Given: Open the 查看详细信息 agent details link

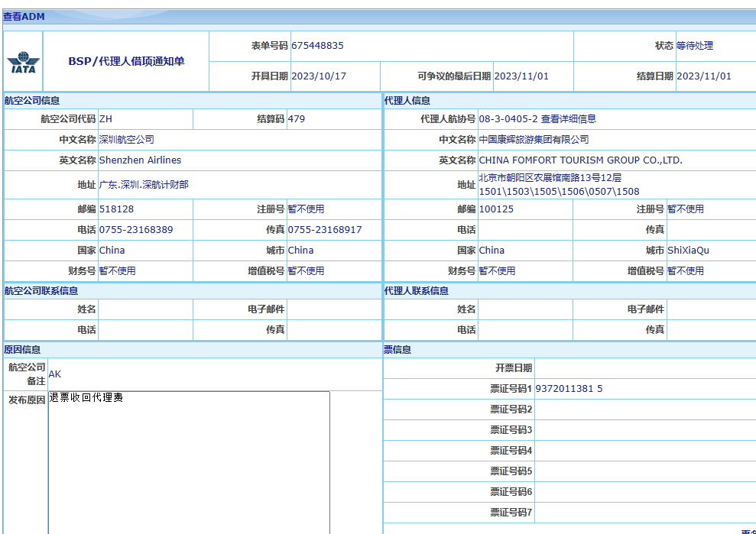Looking at the screenshot, I should point(568,119).
